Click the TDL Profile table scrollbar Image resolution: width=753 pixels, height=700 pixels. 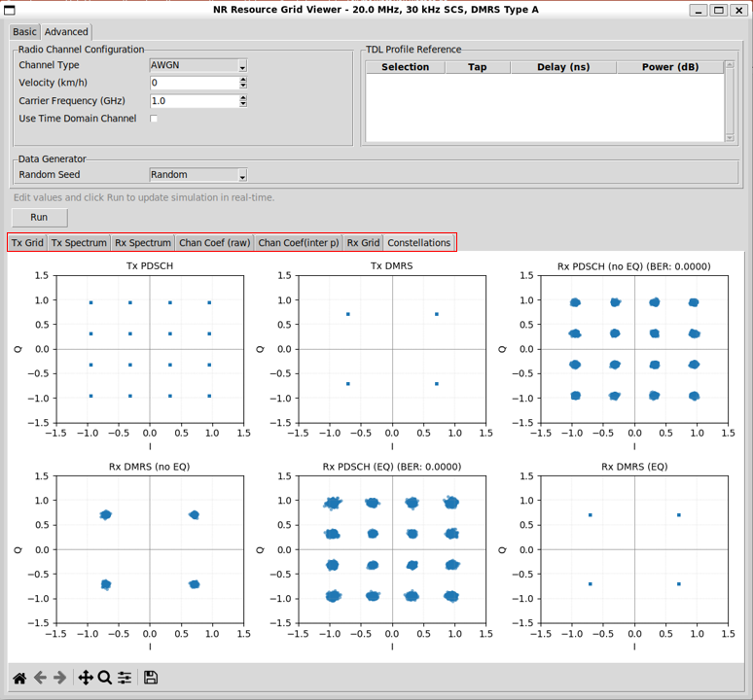[730, 102]
